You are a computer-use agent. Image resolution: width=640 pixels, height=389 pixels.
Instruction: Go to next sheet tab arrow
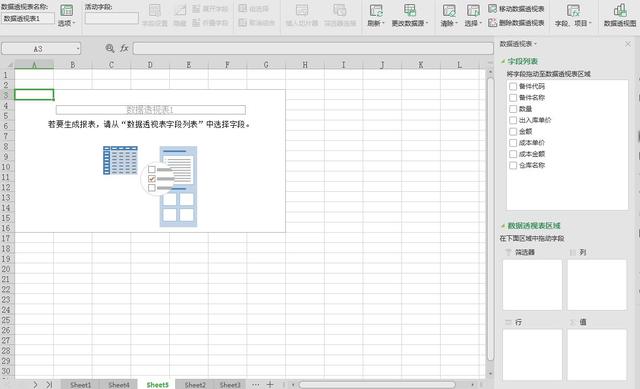(x=36, y=385)
